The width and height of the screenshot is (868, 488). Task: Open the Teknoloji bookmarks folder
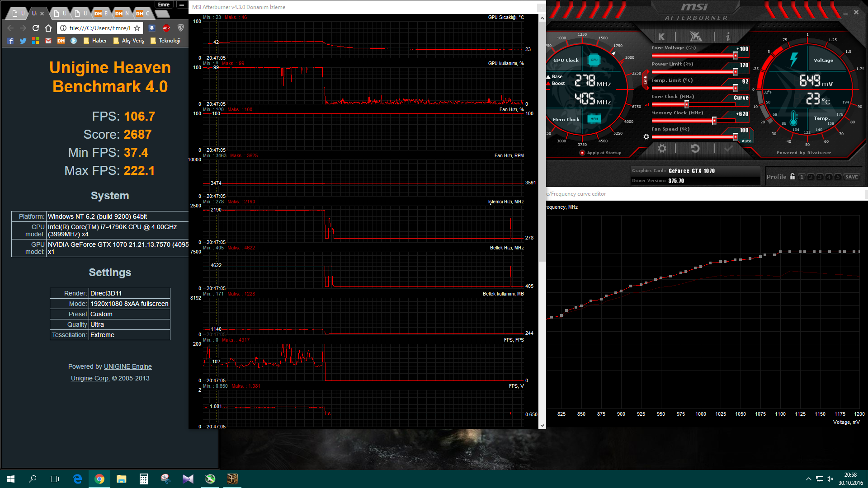(x=165, y=41)
